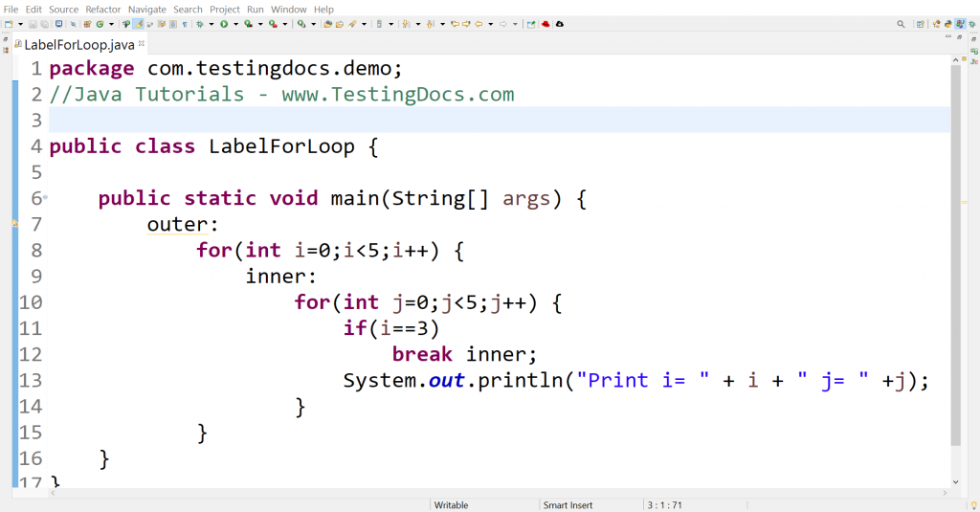Open the Run button dropdown arrow
Viewport: 980px width, 512px height.
pyautogui.click(x=235, y=24)
